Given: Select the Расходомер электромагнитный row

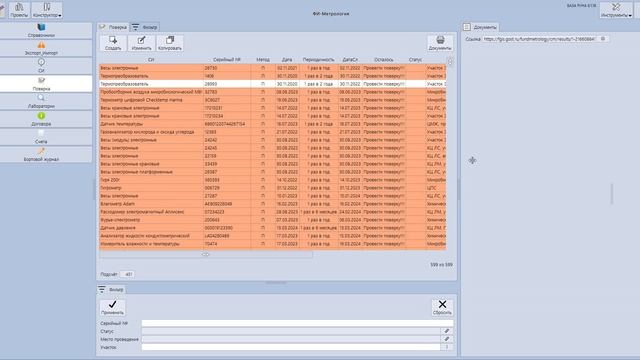Looking at the screenshot, I should [273, 212].
